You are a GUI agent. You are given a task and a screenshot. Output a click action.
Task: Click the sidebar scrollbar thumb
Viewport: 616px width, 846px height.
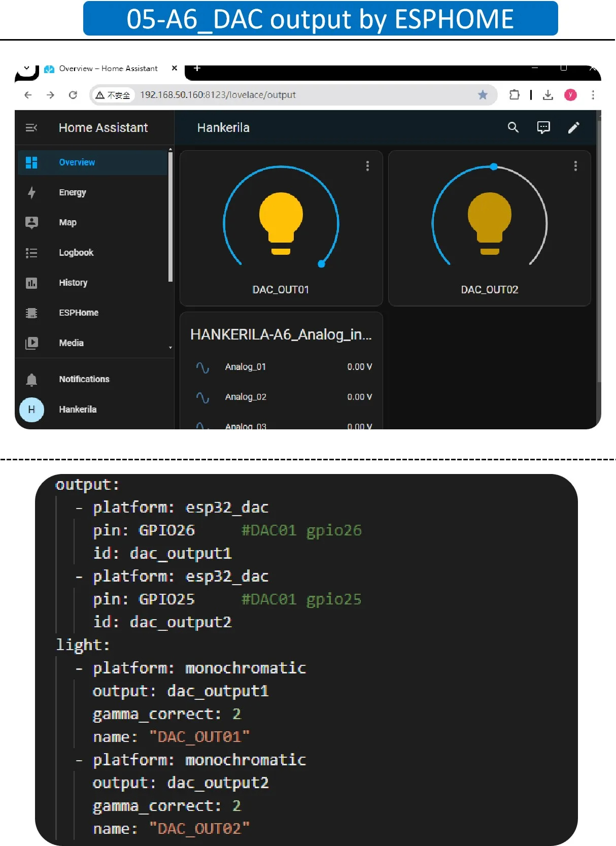point(170,217)
